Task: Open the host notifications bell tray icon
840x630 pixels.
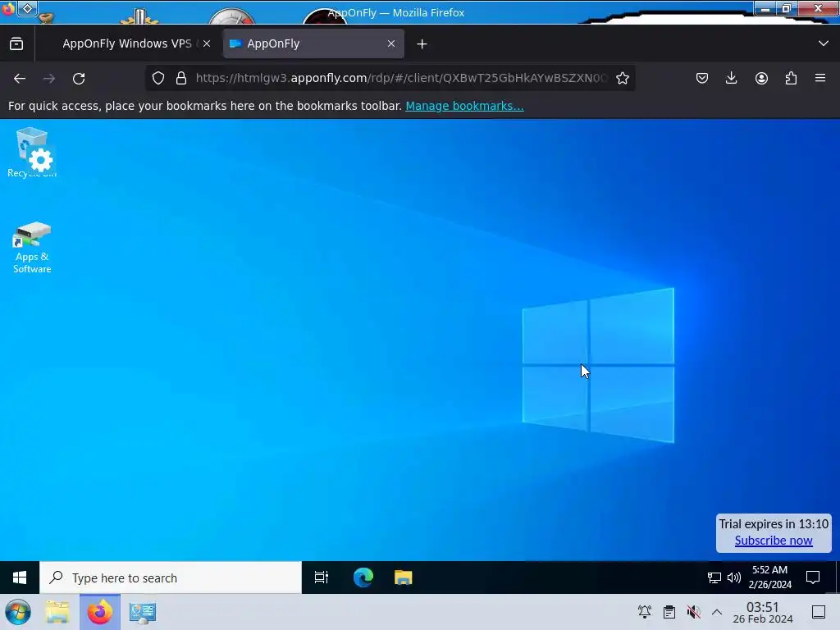Action: pos(645,612)
